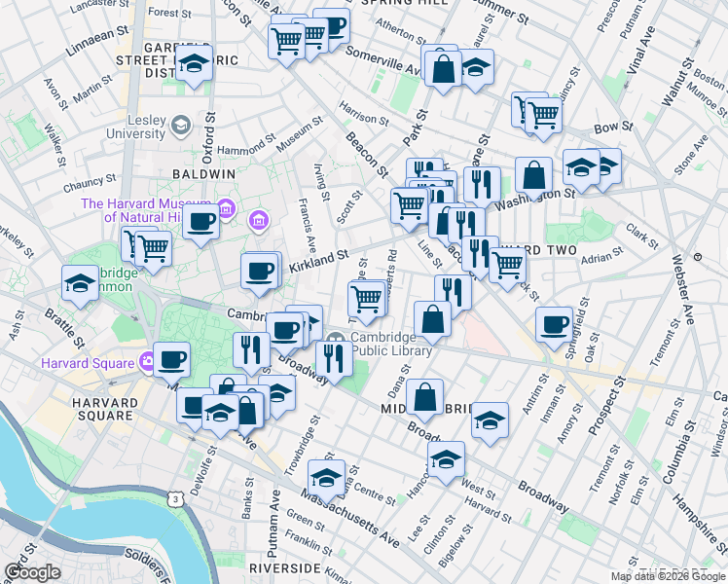Click the Harvard Square camera attraction icon
Screen dimensions: 728x584
click(x=148, y=361)
